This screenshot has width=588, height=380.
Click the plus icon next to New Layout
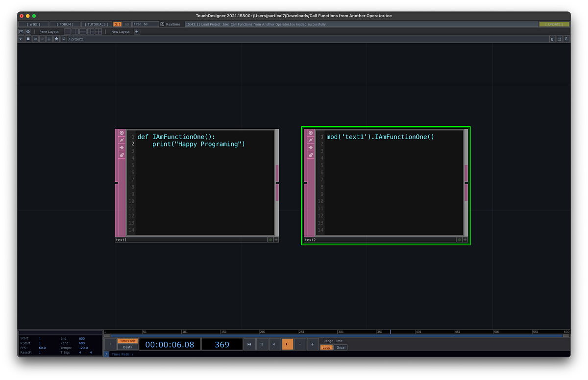tap(136, 31)
